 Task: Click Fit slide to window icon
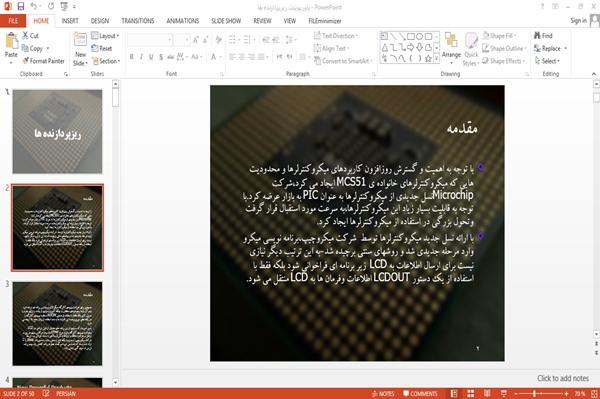[x=594, y=394]
